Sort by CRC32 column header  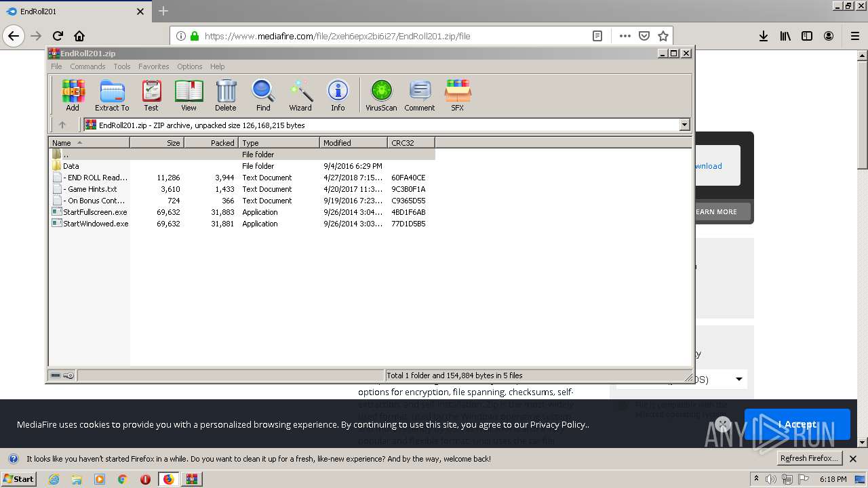coord(411,142)
